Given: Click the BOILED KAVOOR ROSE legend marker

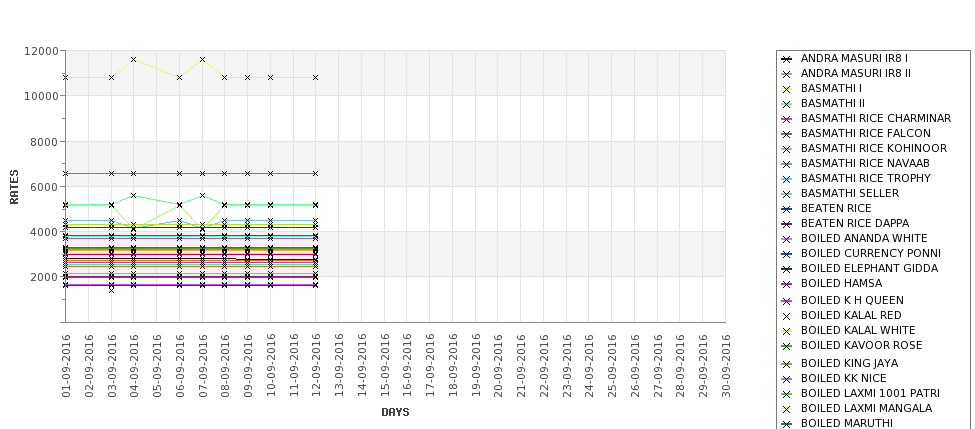Looking at the screenshot, I should pyautogui.click(x=787, y=346).
